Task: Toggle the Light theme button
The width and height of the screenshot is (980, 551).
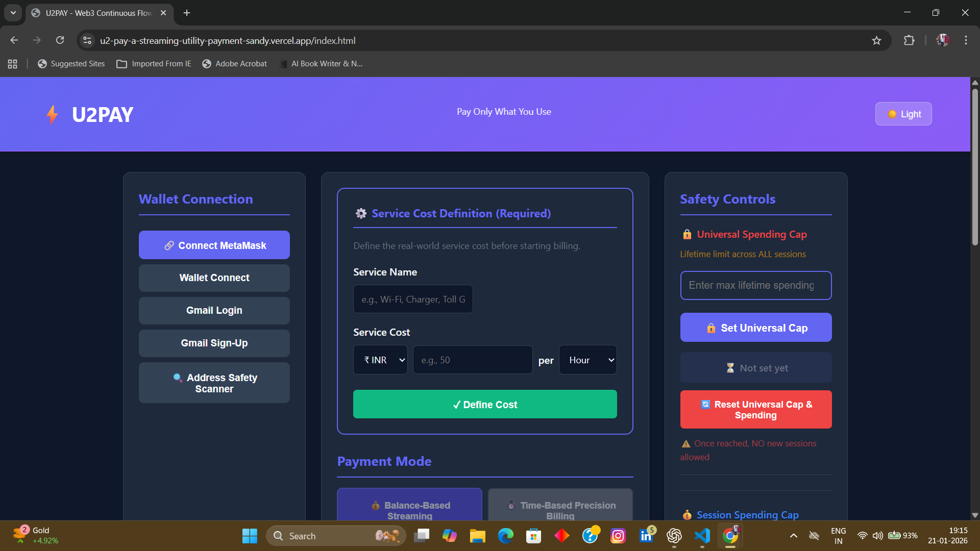Action: pos(903,114)
